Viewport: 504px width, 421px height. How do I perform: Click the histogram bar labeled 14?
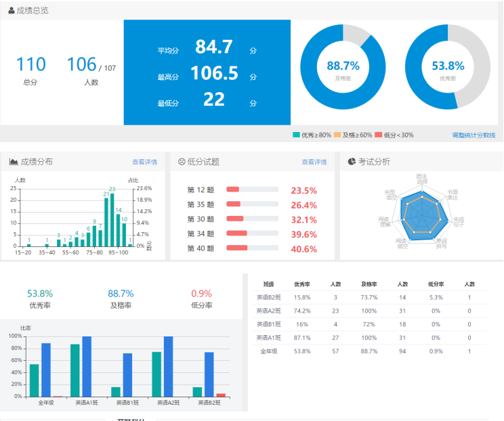click(119, 230)
